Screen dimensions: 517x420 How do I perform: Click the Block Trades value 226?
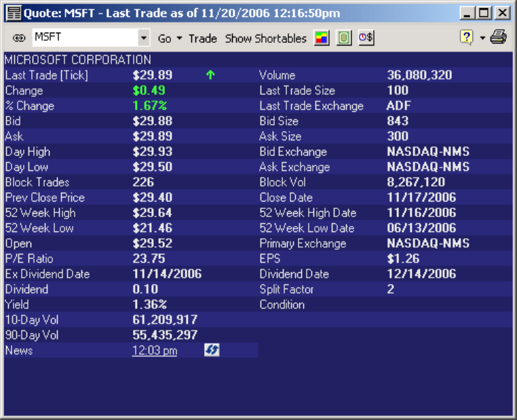[x=143, y=183]
